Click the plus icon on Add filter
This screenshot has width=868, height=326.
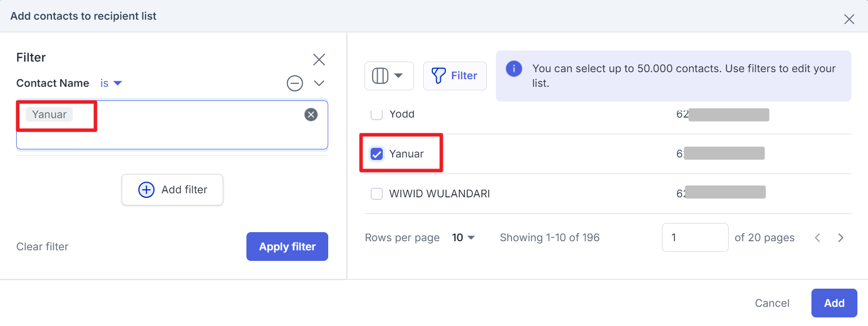(146, 190)
